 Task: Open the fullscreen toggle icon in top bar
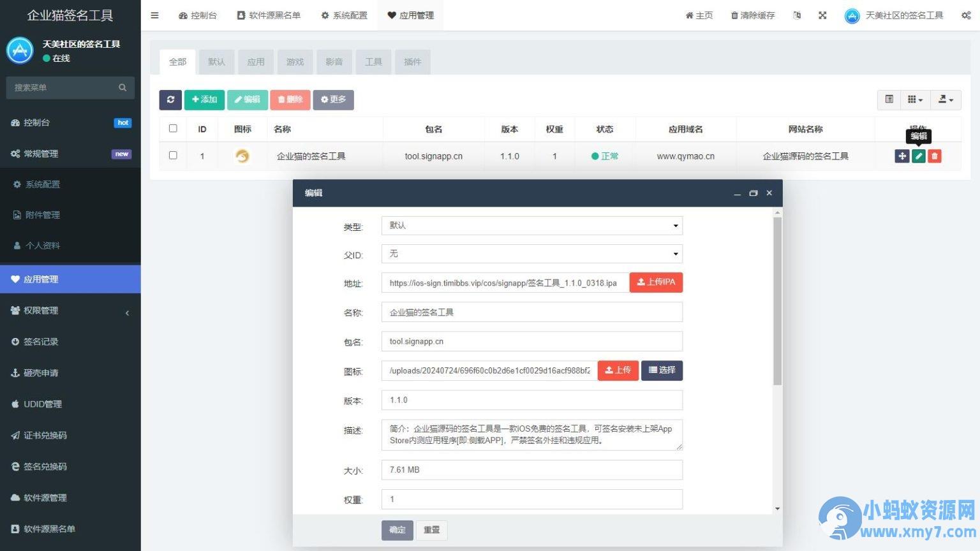tap(822, 15)
